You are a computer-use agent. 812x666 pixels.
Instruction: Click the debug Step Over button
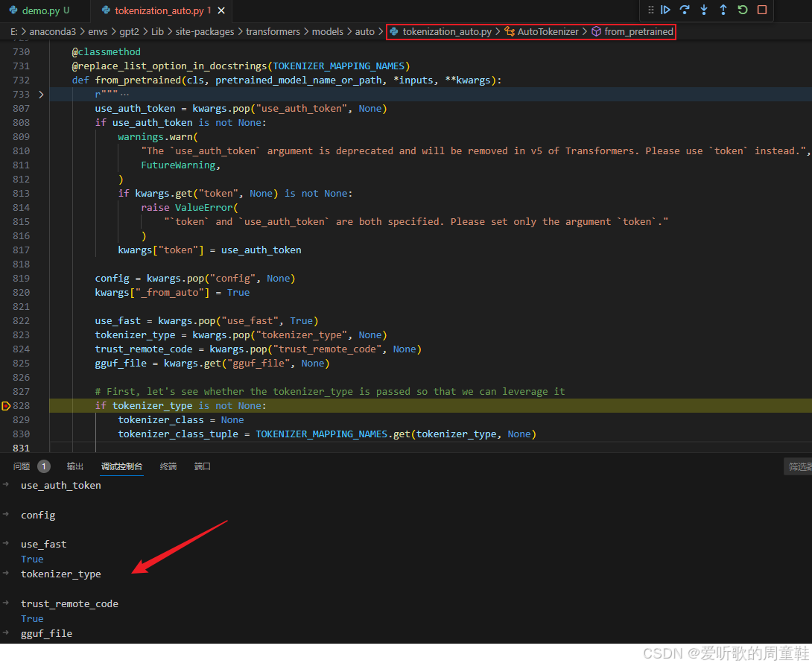pyautogui.click(x=685, y=10)
